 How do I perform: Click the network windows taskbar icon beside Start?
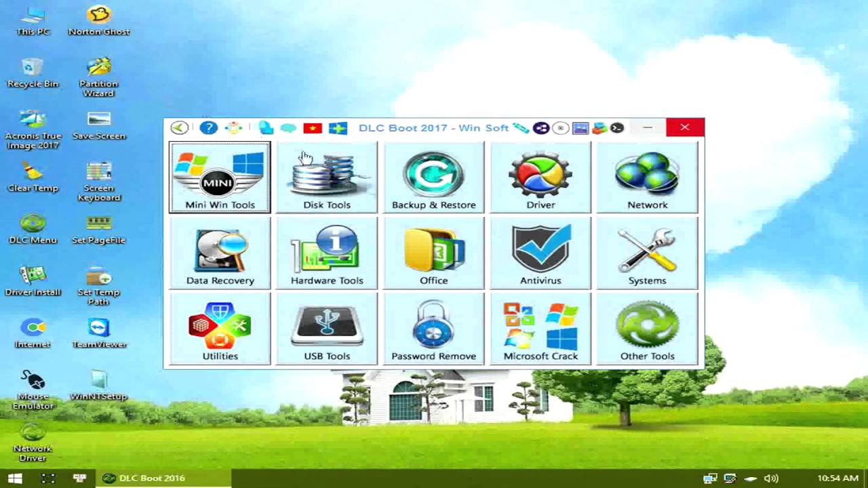tap(79, 479)
